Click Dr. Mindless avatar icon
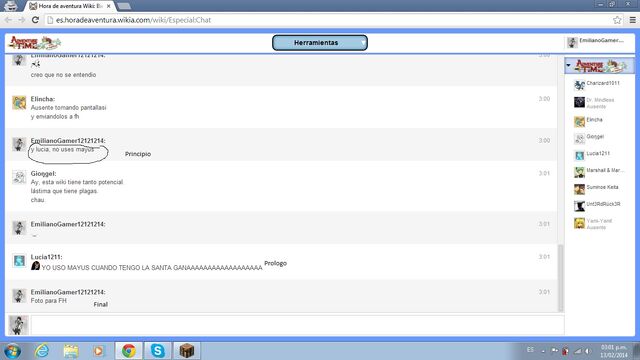The image size is (640, 360). pyautogui.click(x=579, y=102)
